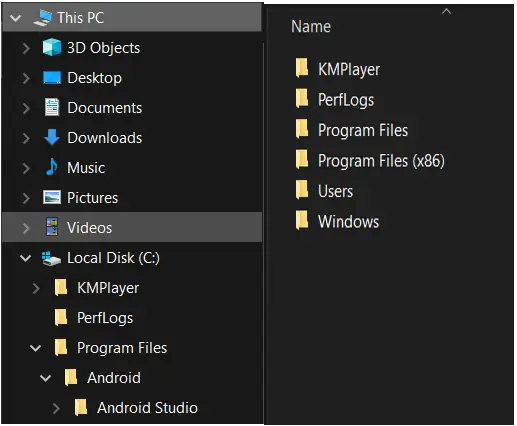
Task: Collapse the Local Disk (C:) node
Action: tap(26, 258)
